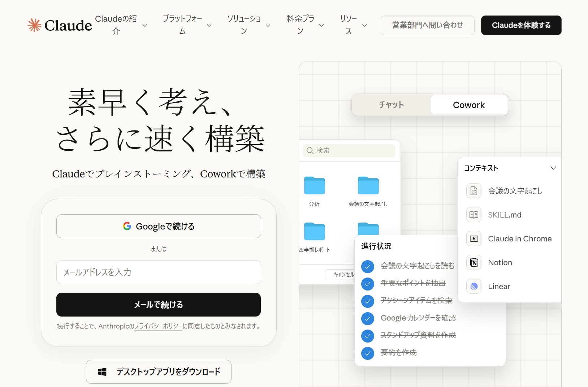
Task: Switch to the チャット tab
Action: (x=391, y=105)
